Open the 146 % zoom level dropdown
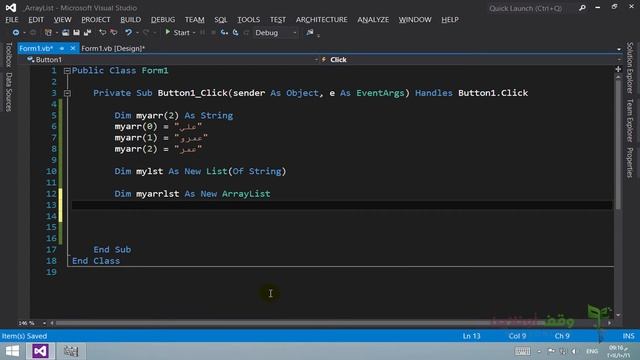 [x=44, y=323]
